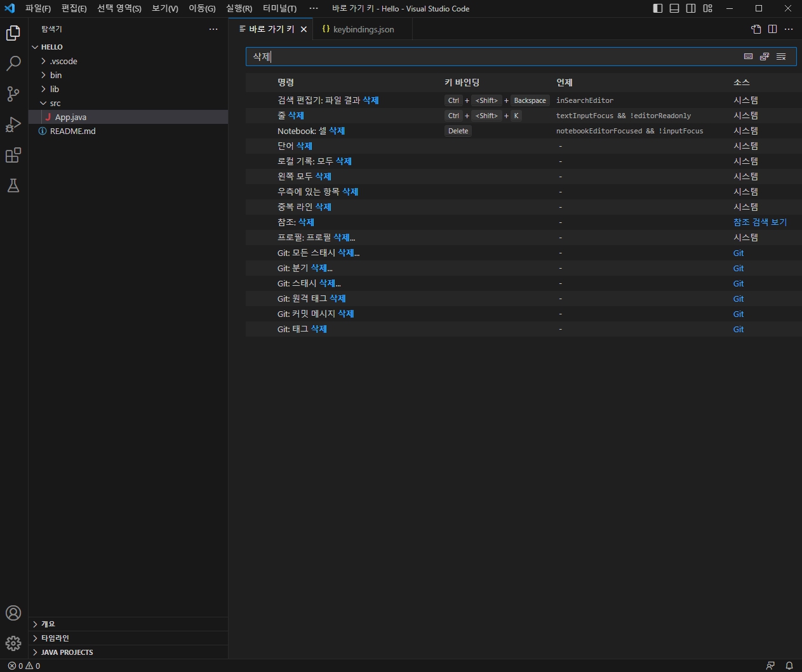Click the 참조 검색 보기 source link
Screen dimensions: 802x672
tap(760, 222)
